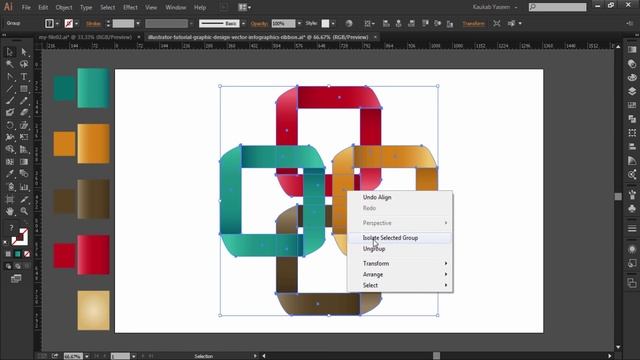Open the Effect menu
Image resolution: width=640 pixels, height=360 pixels.
130,7
